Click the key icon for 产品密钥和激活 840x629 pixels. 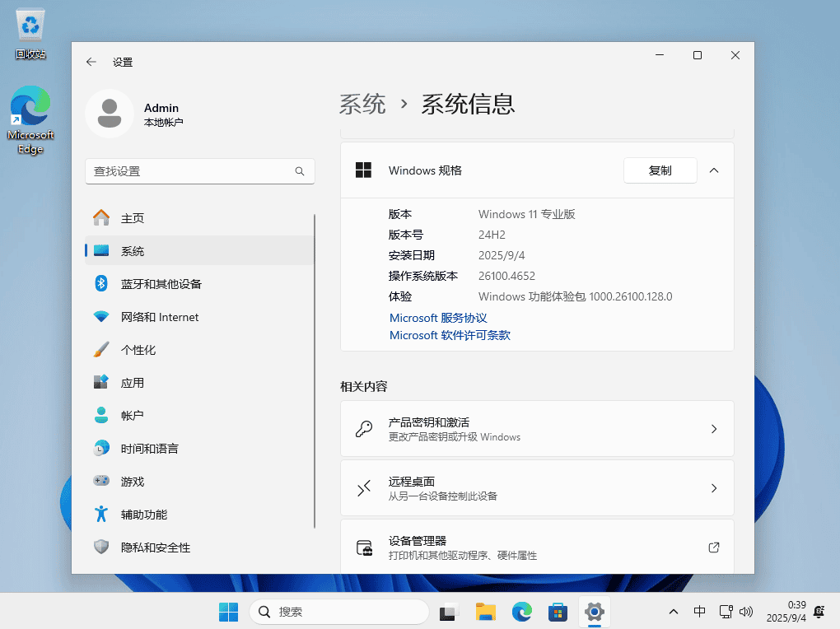pyautogui.click(x=364, y=429)
